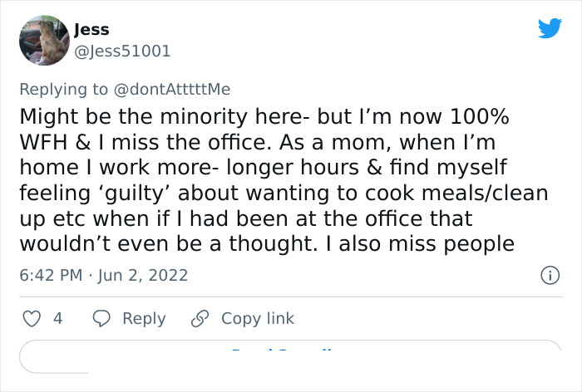The height and width of the screenshot is (392, 582).
Task: Click the speech bubble reply icon
Action: [101, 318]
